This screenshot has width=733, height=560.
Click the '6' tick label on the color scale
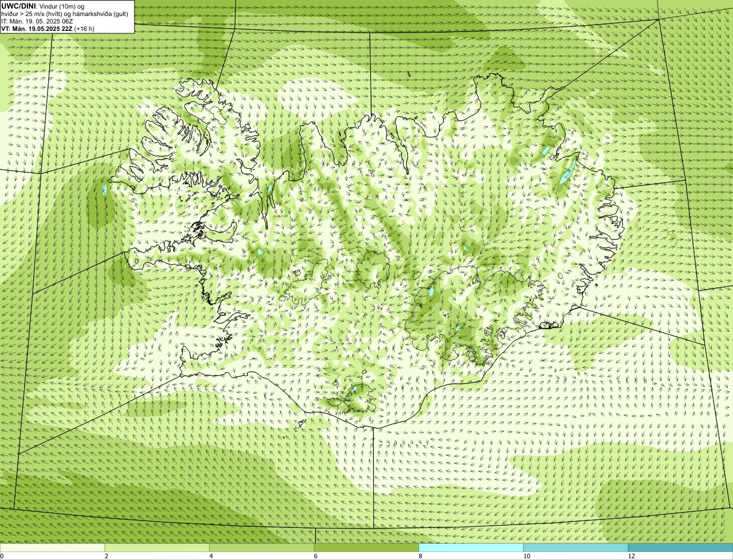click(x=316, y=556)
